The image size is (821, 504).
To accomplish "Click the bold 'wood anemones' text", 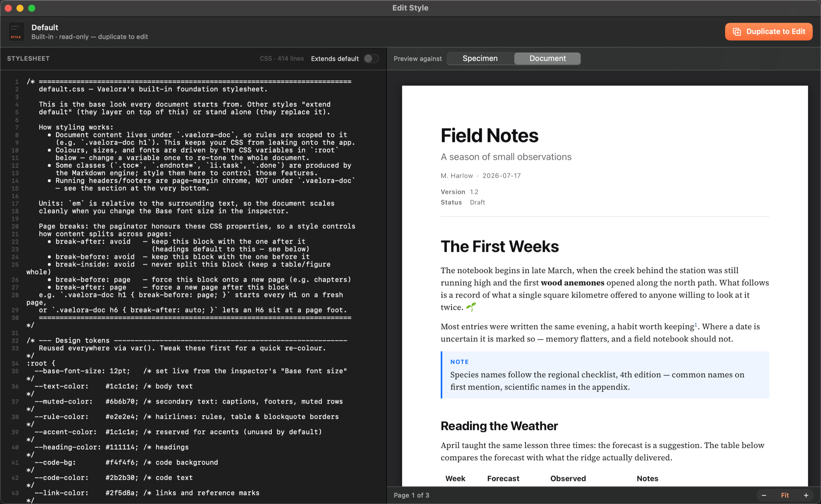I will coord(572,283).
